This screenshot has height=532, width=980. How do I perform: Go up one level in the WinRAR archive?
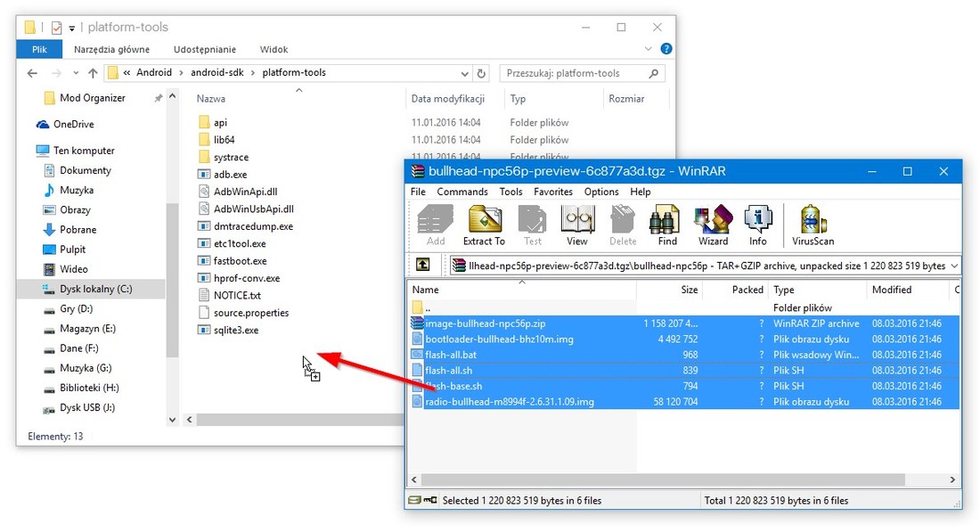[423, 265]
